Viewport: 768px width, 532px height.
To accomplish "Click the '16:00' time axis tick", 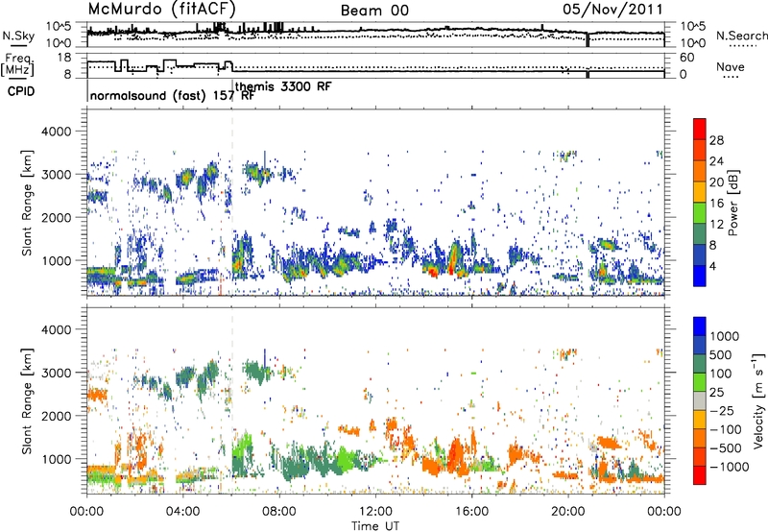I will tap(471, 512).
